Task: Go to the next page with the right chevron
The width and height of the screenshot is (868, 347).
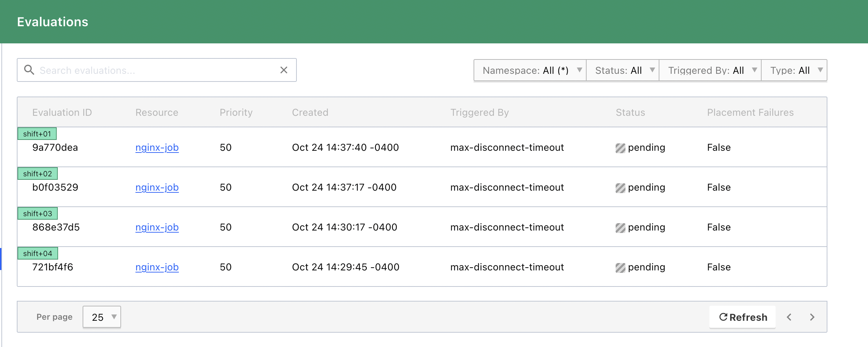Action: pyautogui.click(x=812, y=317)
